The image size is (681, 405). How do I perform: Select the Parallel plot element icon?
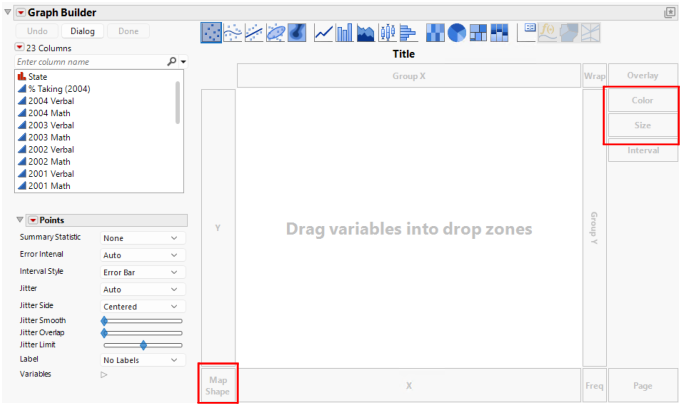(590, 33)
